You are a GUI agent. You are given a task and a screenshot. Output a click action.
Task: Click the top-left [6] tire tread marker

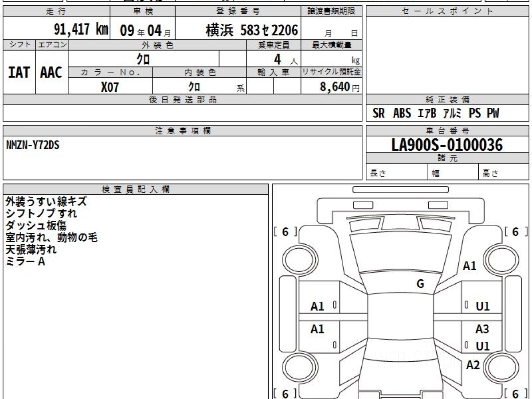coord(285,232)
